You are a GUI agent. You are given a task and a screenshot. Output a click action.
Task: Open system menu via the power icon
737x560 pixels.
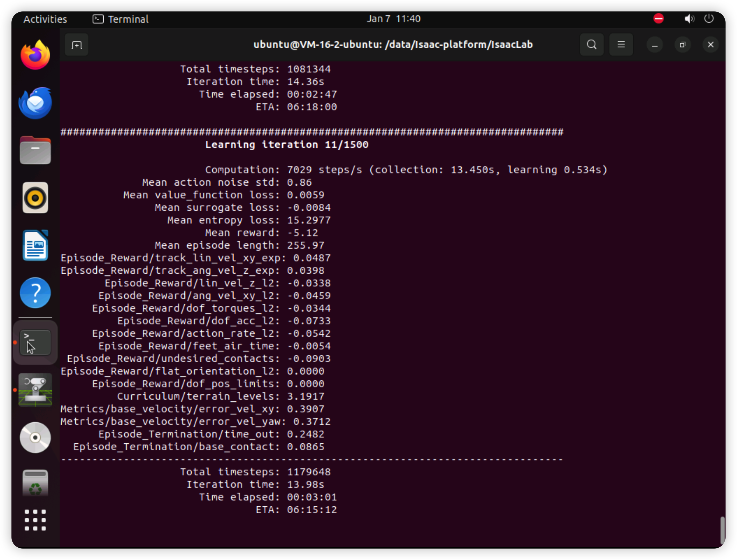click(x=709, y=19)
